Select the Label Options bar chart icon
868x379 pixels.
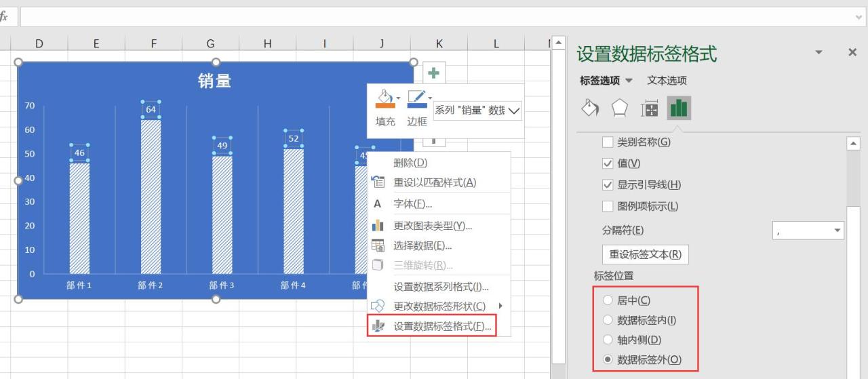[679, 108]
